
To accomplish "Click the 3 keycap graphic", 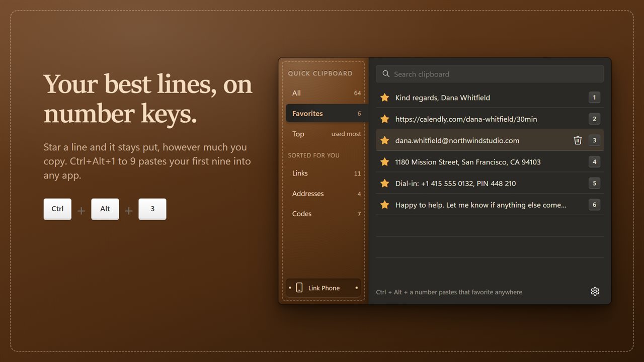I will tap(152, 209).
